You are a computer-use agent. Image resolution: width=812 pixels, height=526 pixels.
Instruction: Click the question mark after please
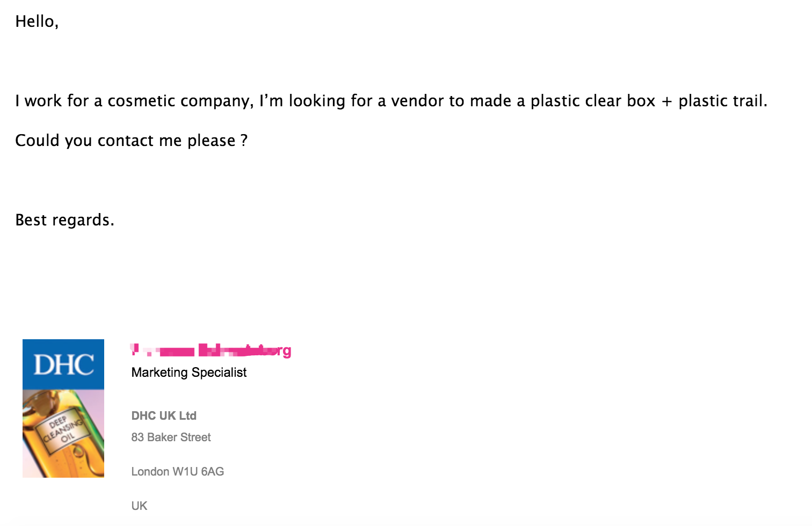click(x=244, y=141)
